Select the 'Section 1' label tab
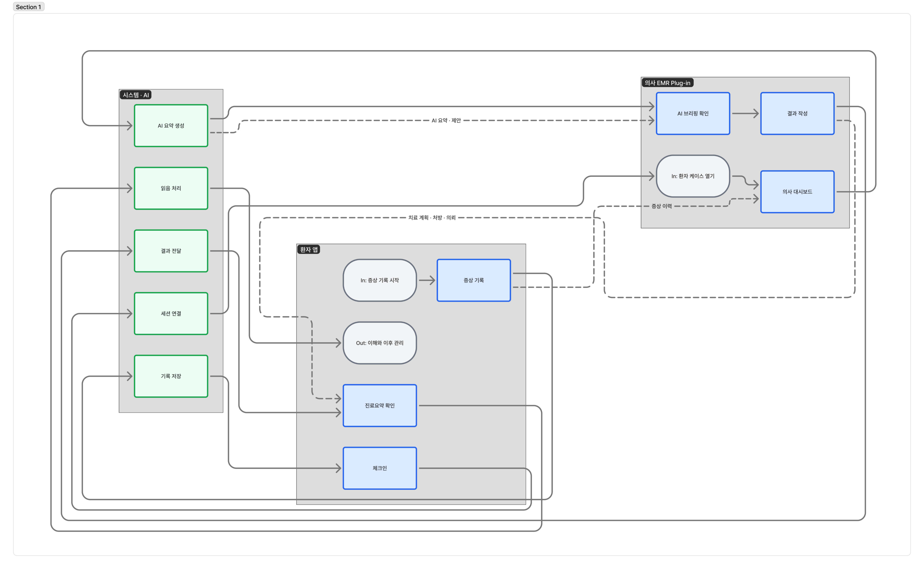The image size is (924, 569). point(29,7)
